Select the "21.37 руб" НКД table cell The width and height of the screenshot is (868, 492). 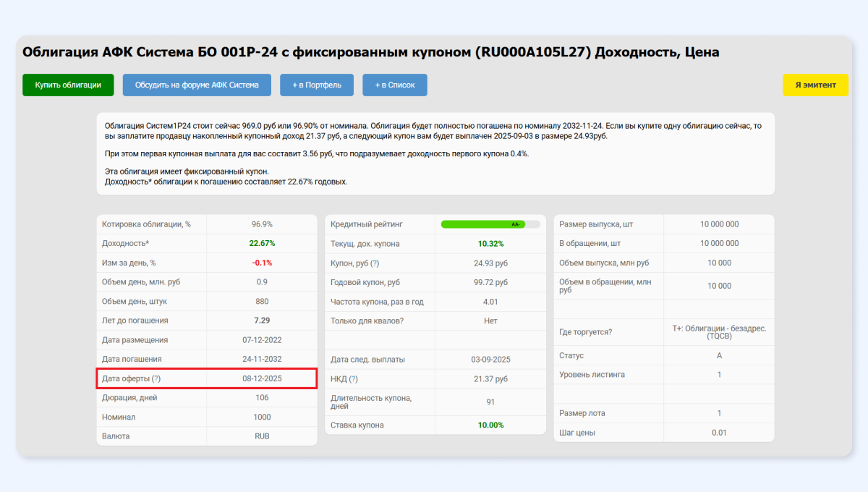tap(490, 378)
